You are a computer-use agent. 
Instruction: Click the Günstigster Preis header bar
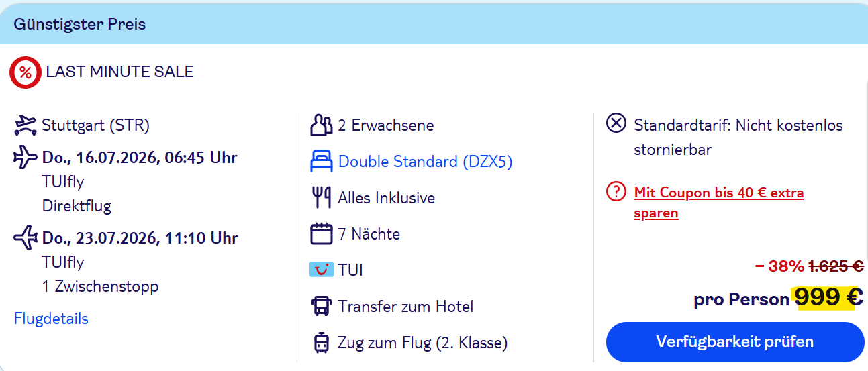[434, 24]
